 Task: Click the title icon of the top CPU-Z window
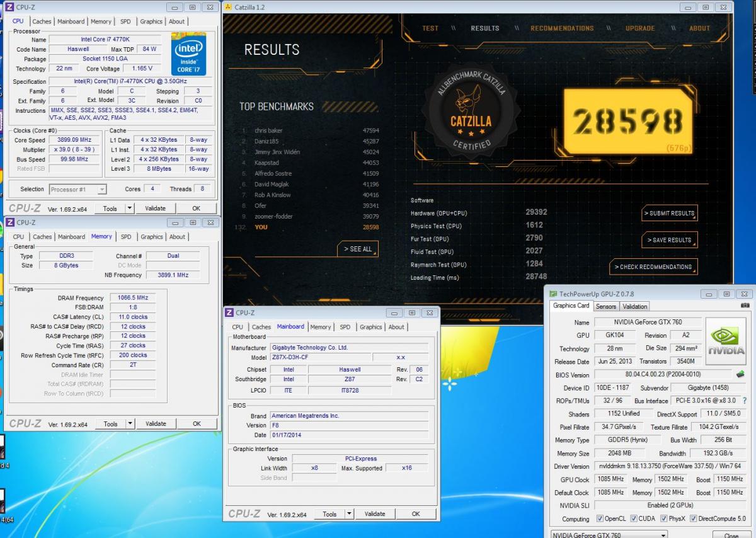click(x=10, y=7)
